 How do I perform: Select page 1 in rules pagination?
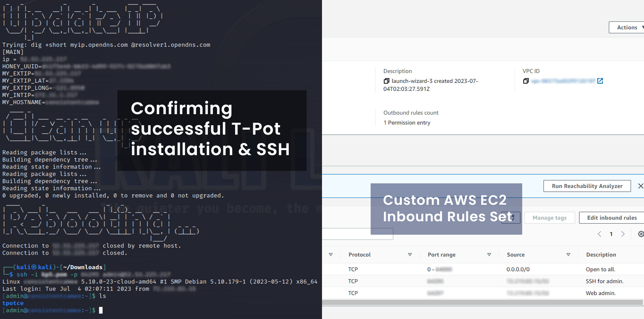(x=611, y=234)
